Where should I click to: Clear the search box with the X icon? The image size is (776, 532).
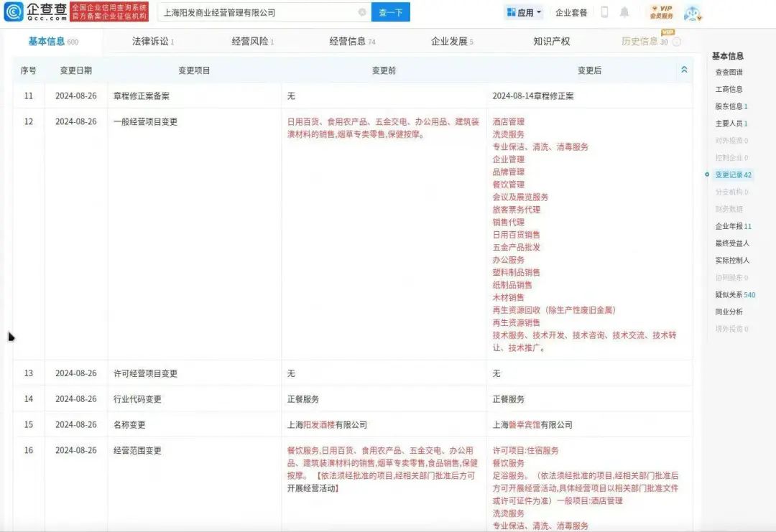[x=362, y=12]
